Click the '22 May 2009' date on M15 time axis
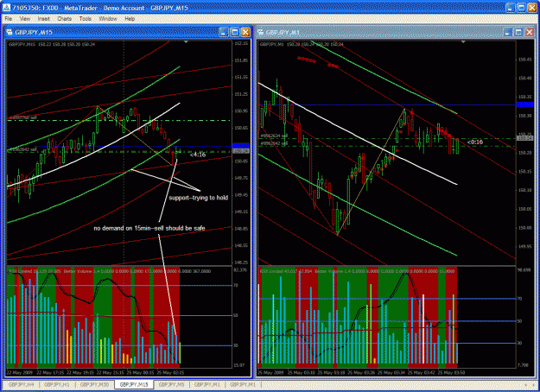The image size is (540, 392). tap(19, 373)
